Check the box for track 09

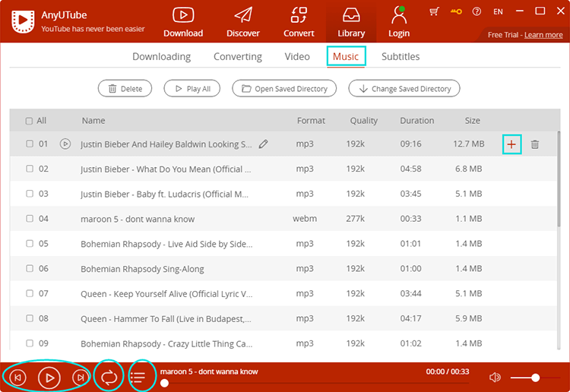[30, 343]
